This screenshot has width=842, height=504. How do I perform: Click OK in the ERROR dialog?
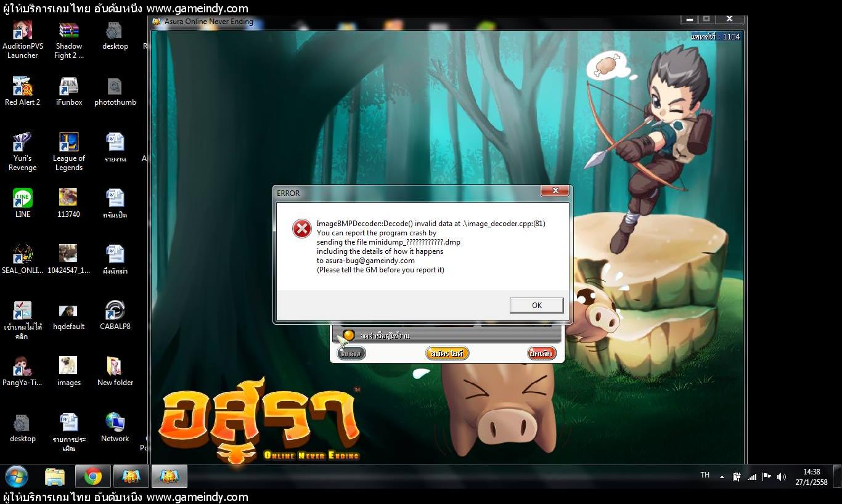pos(536,305)
